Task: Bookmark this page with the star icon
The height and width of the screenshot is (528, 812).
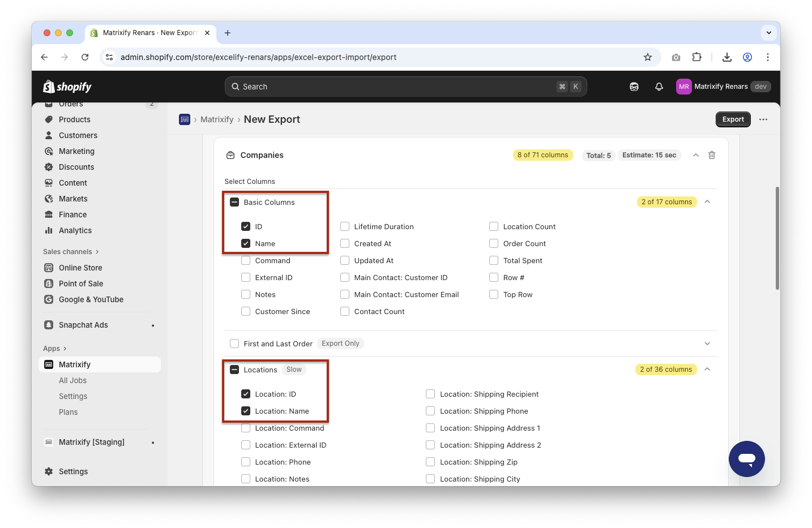Action: (x=648, y=57)
